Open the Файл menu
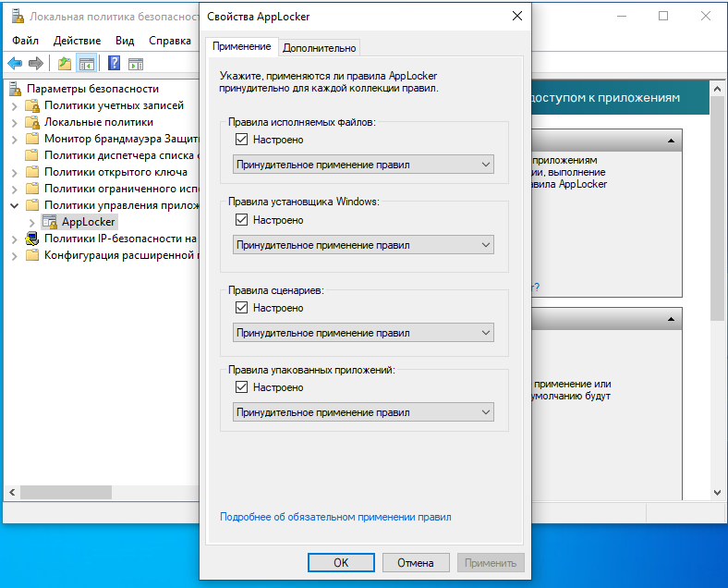This screenshot has width=728, height=588. tap(25, 41)
